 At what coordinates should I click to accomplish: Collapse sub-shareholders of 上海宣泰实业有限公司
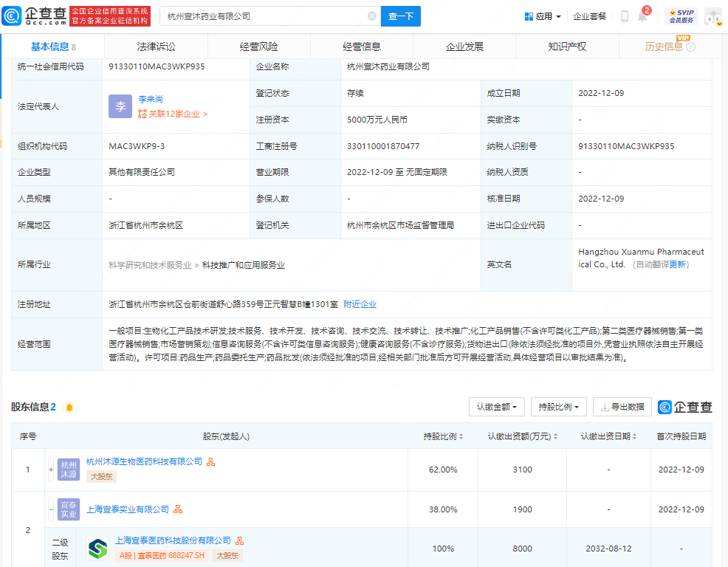tap(51, 509)
